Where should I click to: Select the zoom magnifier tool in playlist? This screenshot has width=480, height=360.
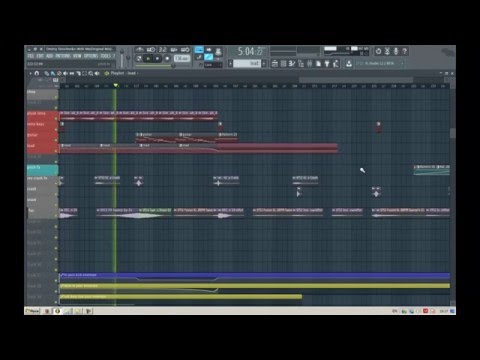tap(91, 73)
